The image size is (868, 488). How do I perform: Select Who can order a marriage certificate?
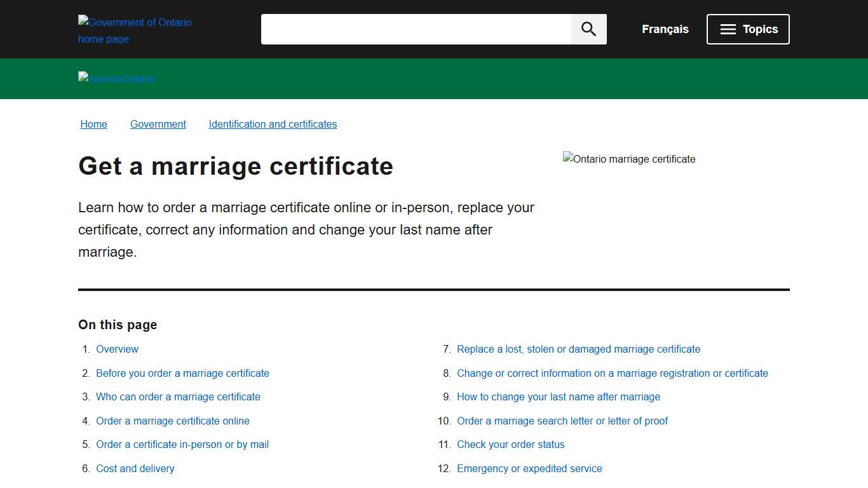point(178,396)
